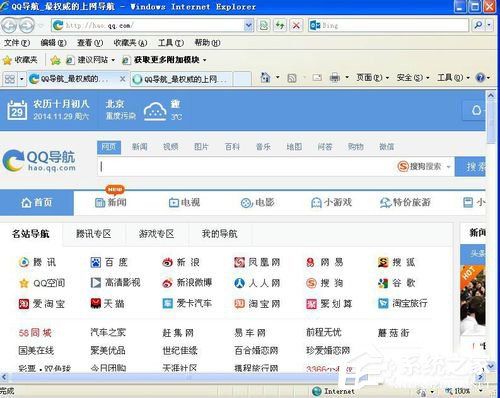Image resolution: width=500 pixels, height=398 pixels.
Task: Open 天猫 link
Action: (x=108, y=303)
